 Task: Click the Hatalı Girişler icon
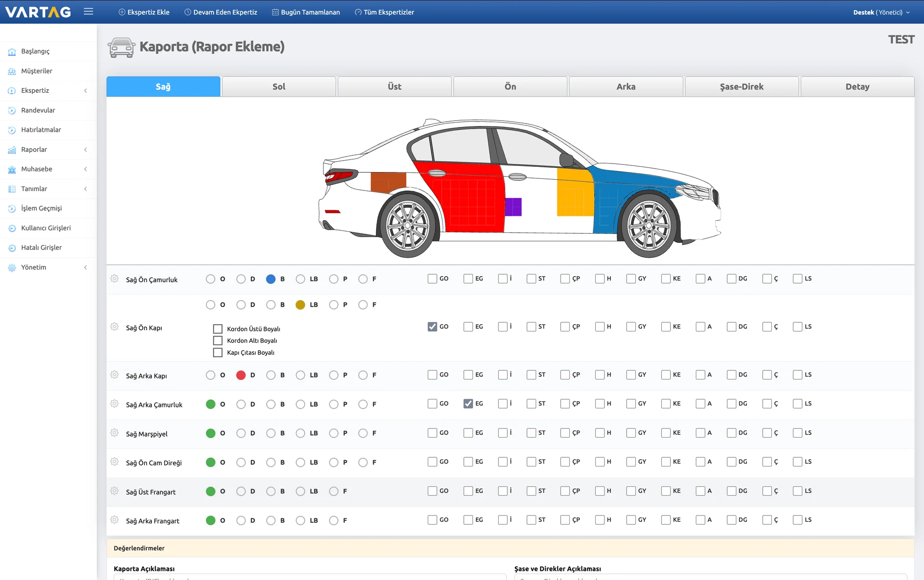[x=12, y=248]
